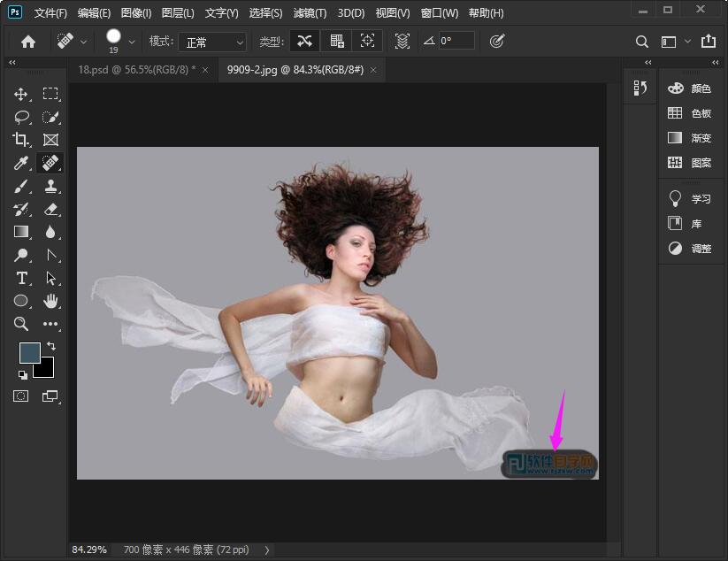Viewport: 728px width, 561px height.
Task: Toggle sample all layers button
Action: [x=402, y=41]
